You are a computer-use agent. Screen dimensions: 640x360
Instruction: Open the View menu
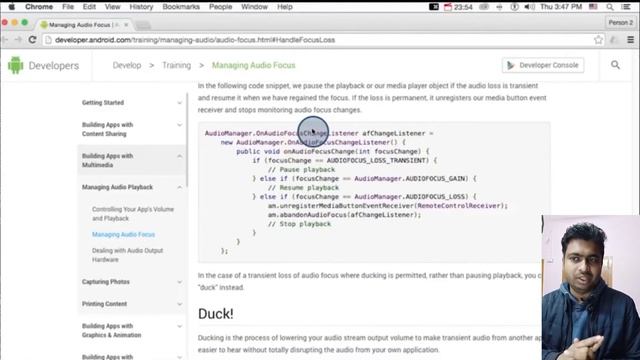(x=112, y=7)
